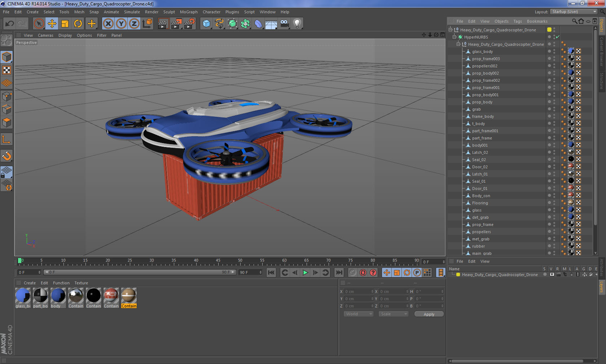Collapse the nested Heavy_Duty_Cargo_Quadrocopter_Drone group
606x364 pixels.
(x=458, y=44)
